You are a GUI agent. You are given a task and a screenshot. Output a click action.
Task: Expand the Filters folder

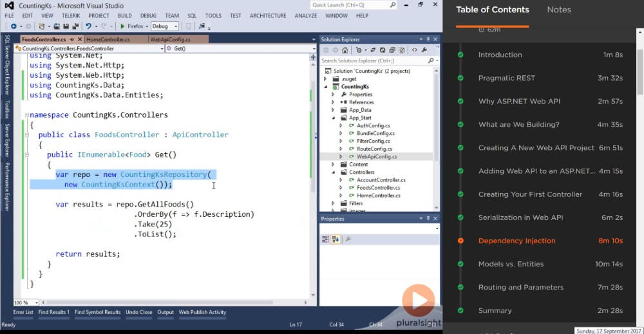pyautogui.click(x=333, y=203)
